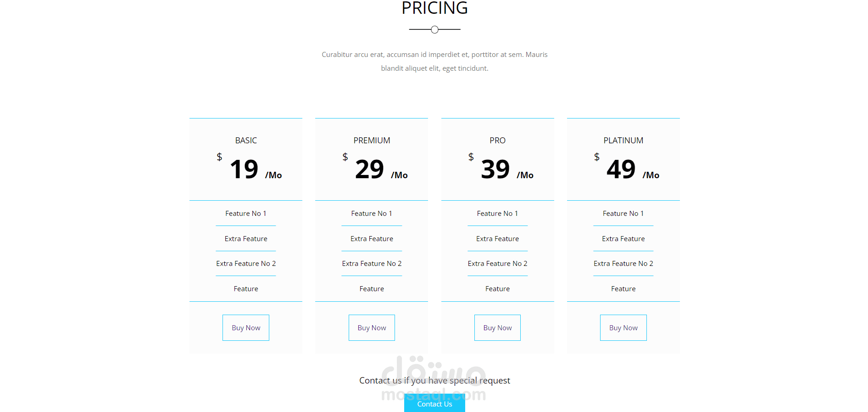
Task: Click the circle divider under the Pricing heading
Action: pyautogui.click(x=434, y=30)
